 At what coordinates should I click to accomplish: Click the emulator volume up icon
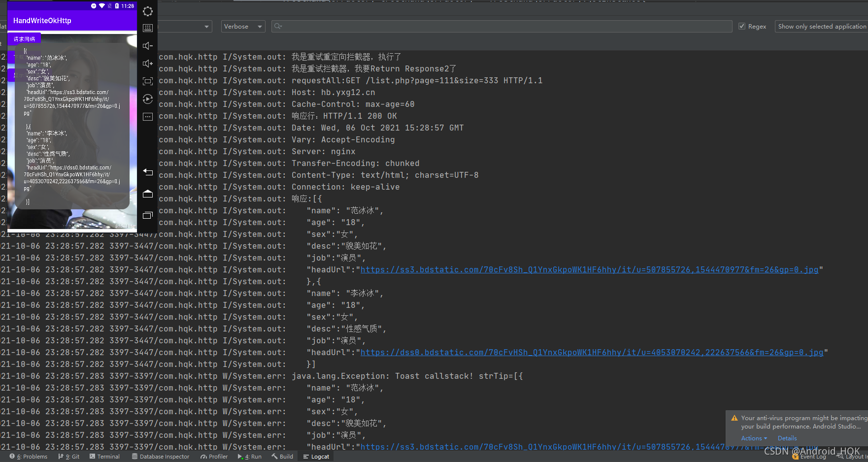pyautogui.click(x=147, y=64)
